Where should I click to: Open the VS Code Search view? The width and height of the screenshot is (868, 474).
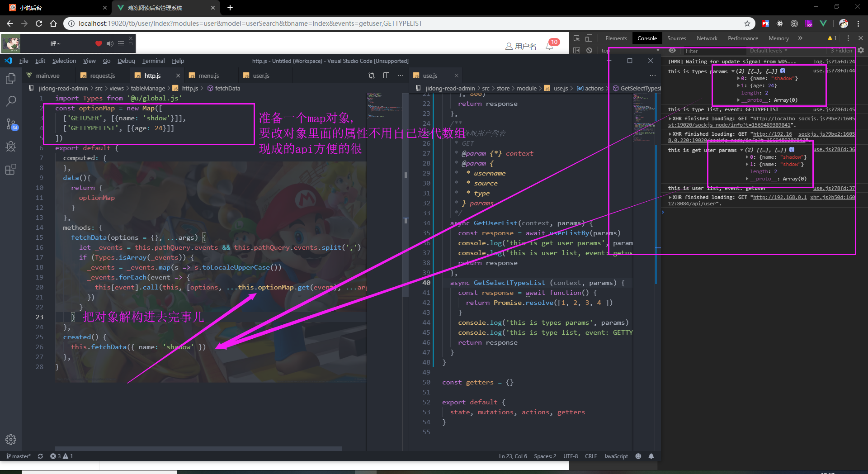(x=11, y=101)
